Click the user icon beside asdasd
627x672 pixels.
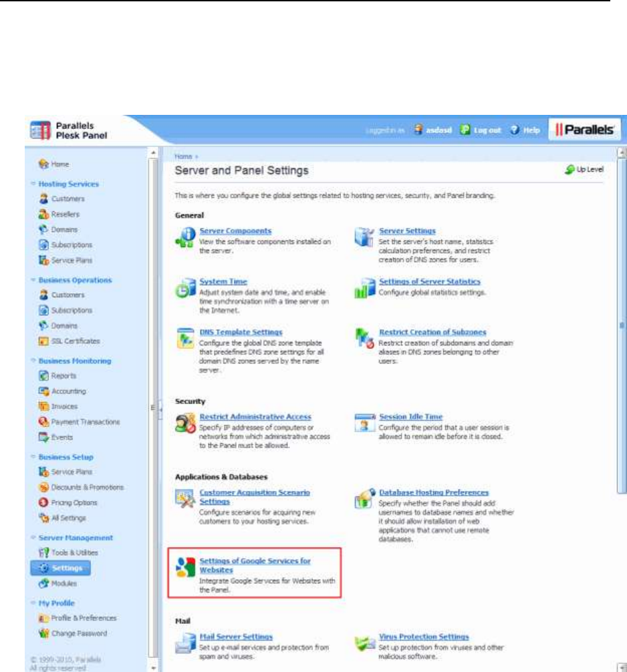pyautogui.click(x=418, y=130)
